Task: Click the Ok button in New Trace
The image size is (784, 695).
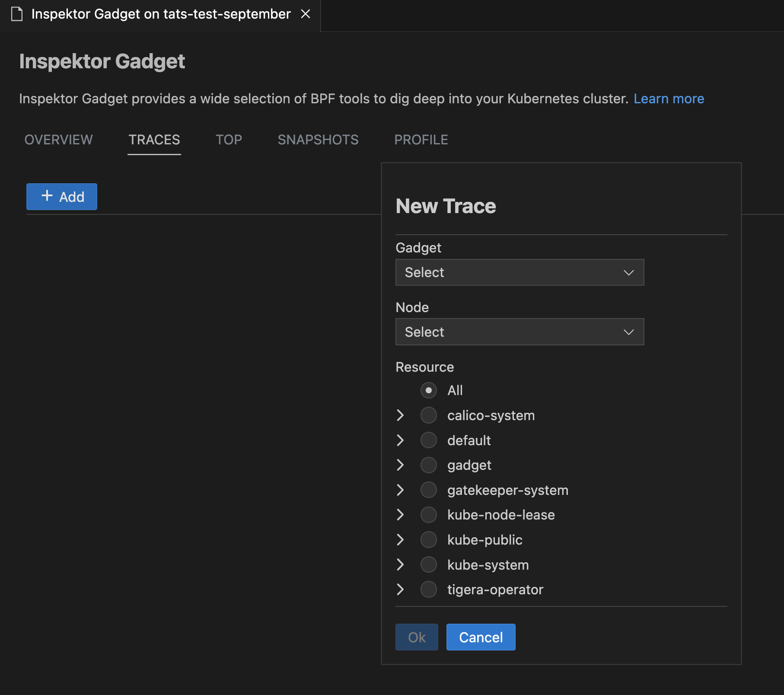Action: 417,637
